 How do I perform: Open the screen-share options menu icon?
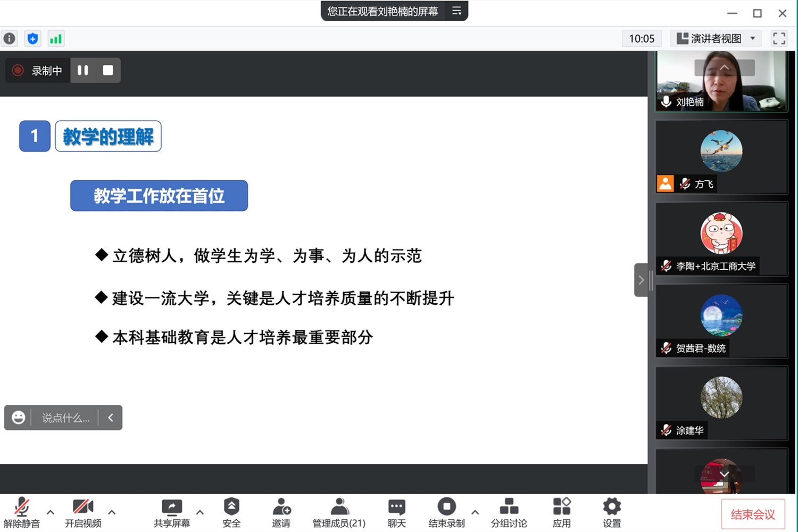(x=456, y=11)
